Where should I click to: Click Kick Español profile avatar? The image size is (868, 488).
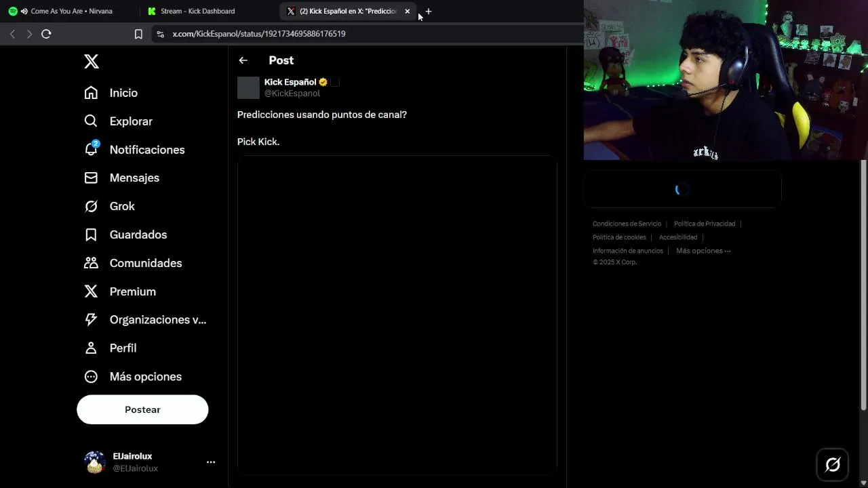point(248,87)
